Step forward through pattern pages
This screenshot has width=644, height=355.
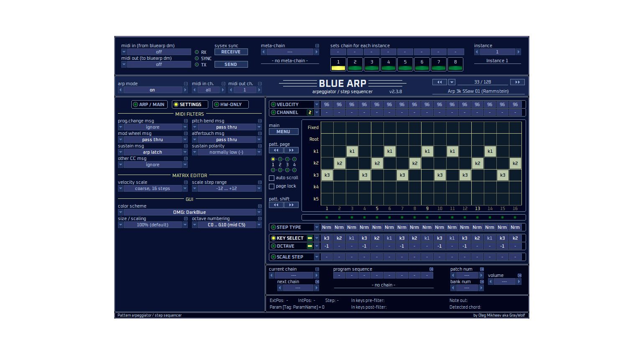pos(291,150)
